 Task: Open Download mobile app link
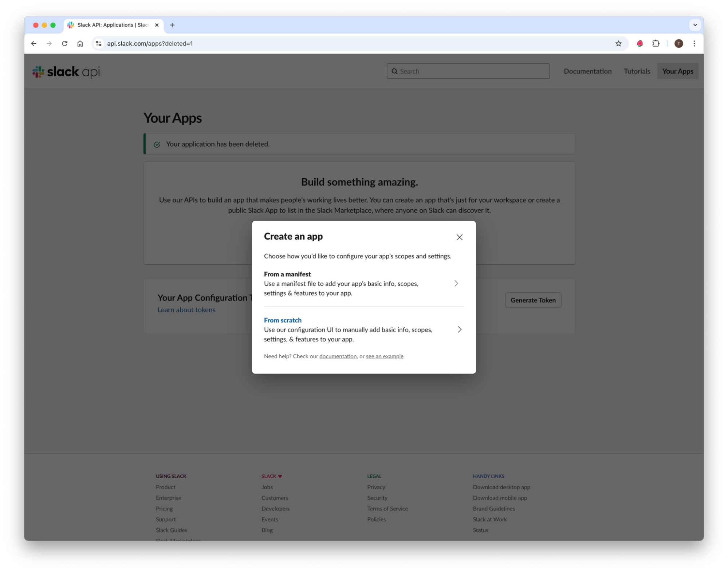(x=500, y=498)
